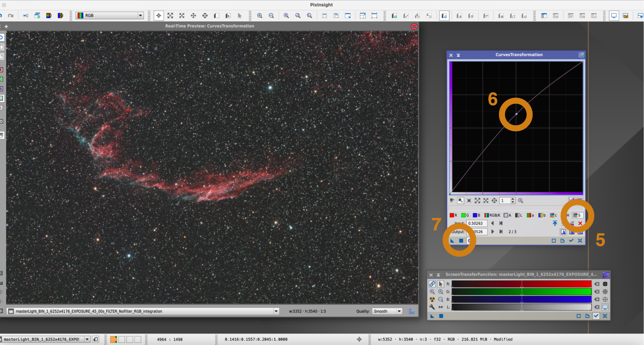Select the alpha A channel curve
This screenshot has width=644, height=345.
tap(507, 215)
